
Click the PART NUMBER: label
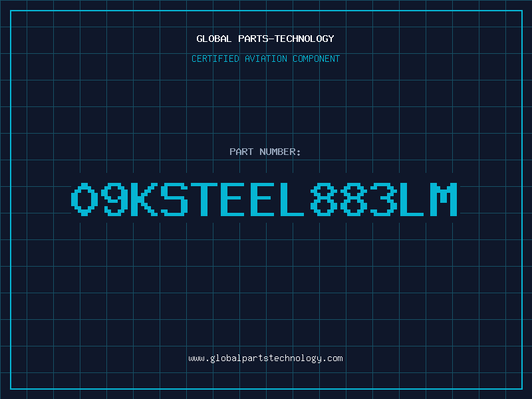tap(265, 152)
